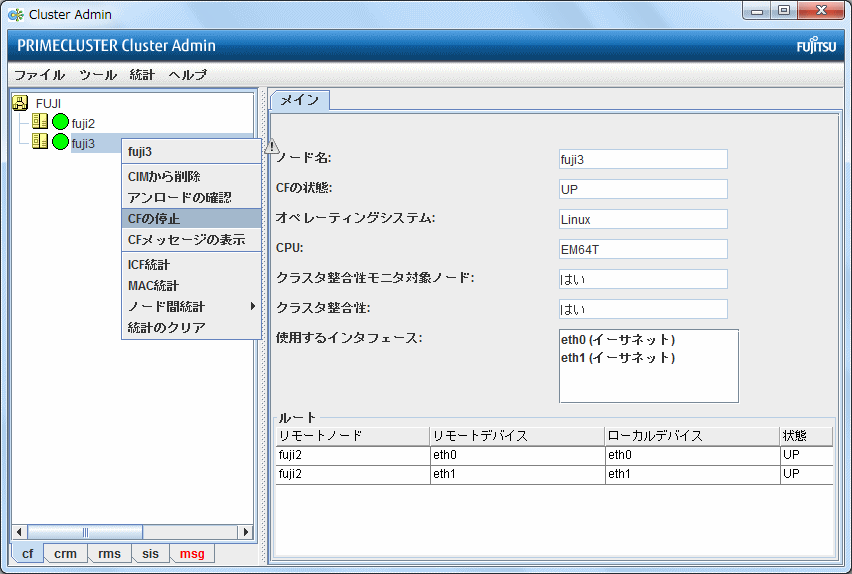
Task: Click the CFの状態 field showing UP
Action: coord(643,189)
